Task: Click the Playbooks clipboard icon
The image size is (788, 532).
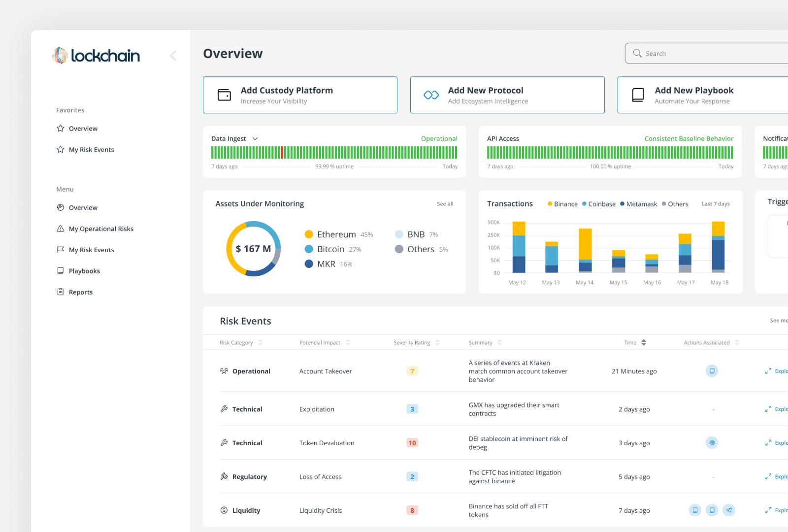Action: (x=60, y=270)
